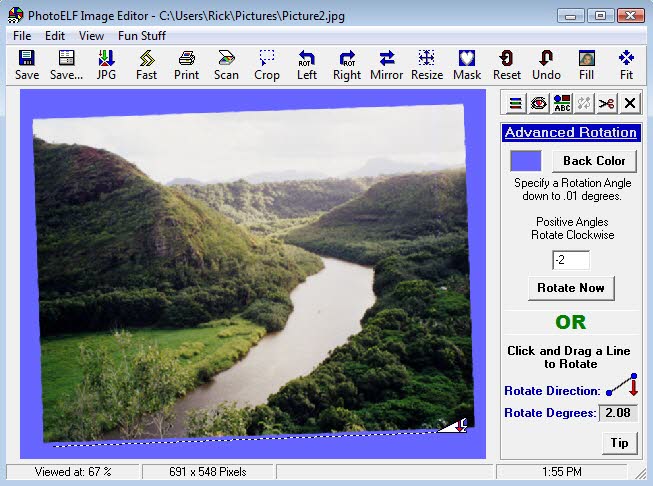
Task: Rotate the image Right
Action: (x=346, y=65)
